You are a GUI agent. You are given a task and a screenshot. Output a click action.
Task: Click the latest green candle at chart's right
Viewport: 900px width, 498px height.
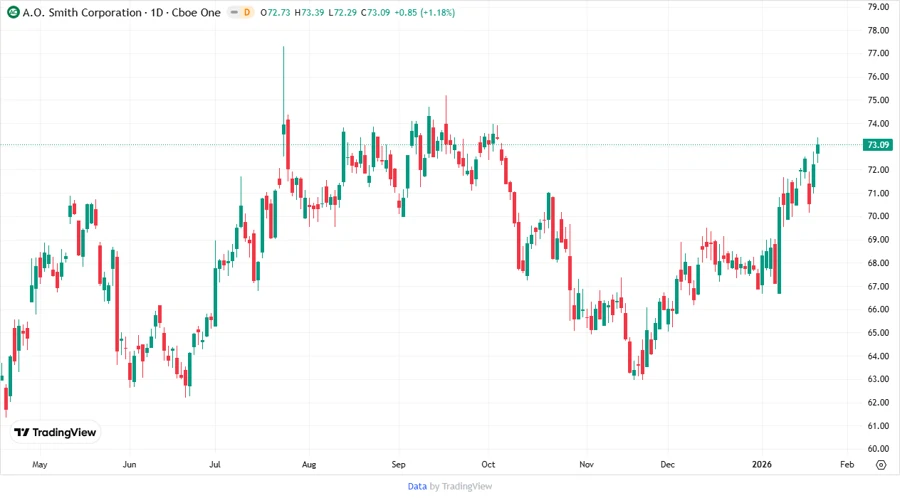(817, 149)
